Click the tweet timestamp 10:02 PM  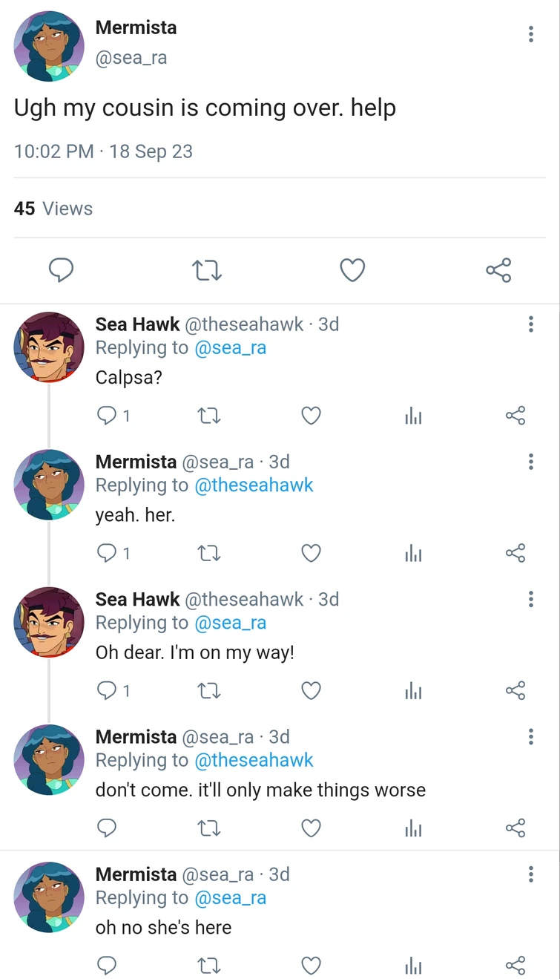(x=47, y=151)
